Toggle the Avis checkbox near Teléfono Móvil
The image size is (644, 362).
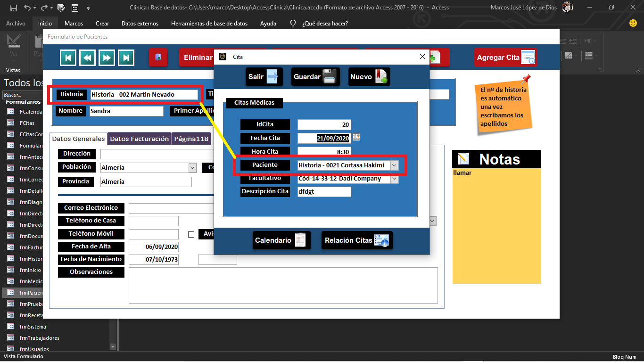coord(191,234)
